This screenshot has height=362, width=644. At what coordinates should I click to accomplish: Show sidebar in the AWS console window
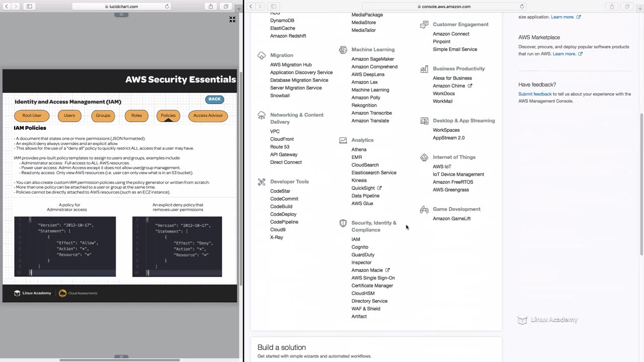(x=274, y=7)
